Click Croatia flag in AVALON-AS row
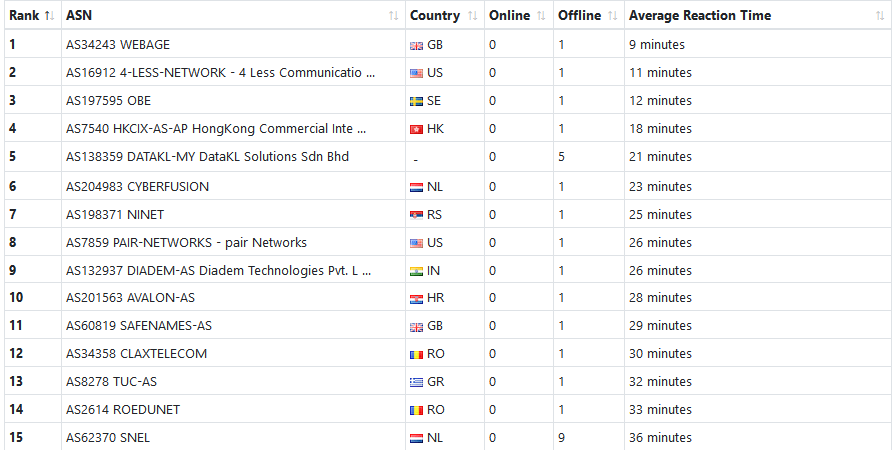Viewport: 894px width, 450px height. pos(416,299)
